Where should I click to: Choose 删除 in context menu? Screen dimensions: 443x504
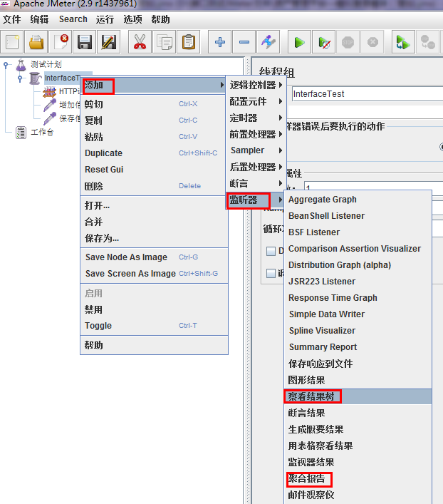[x=155, y=186]
